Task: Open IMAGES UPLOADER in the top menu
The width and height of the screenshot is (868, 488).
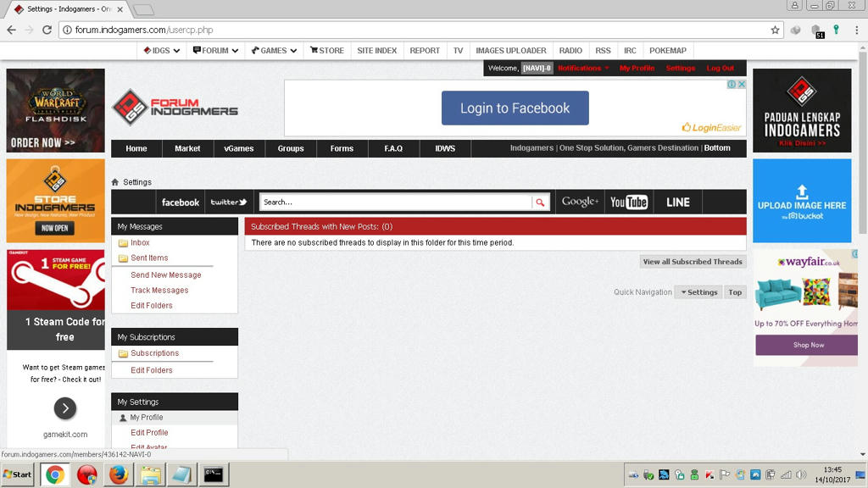Action: [511, 50]
